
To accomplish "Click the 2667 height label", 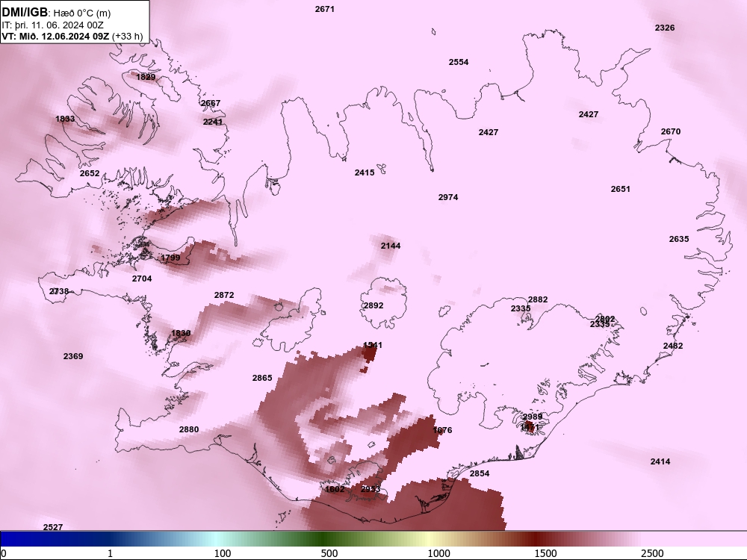I will pos(211,103).
